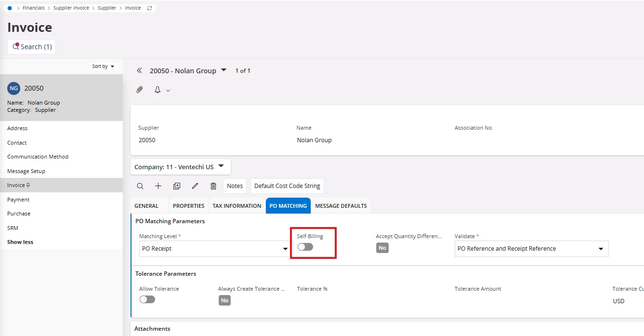Click the Default Cost Code String button
Image resolution: width=644 pixels, height=336 pixels.
[287, 186]
